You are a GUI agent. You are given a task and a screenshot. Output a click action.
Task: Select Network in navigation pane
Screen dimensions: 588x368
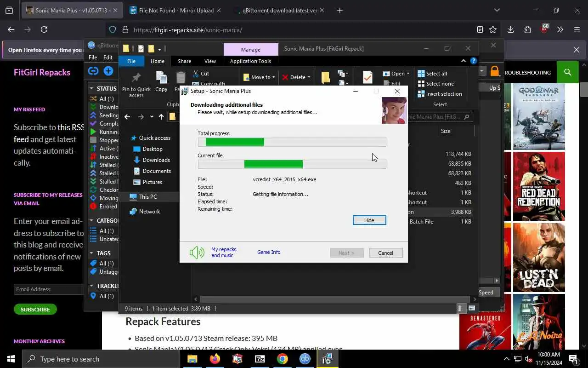coord(145,212)
